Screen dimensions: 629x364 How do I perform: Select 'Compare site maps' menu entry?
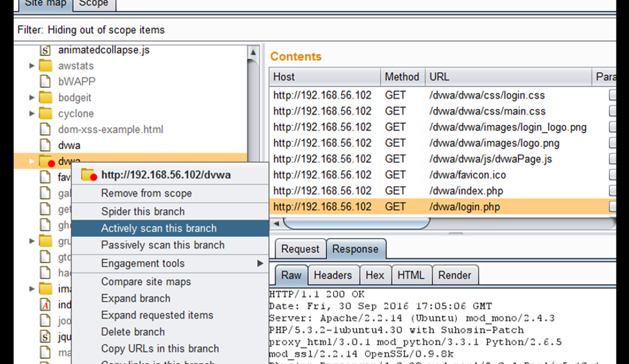tap(170, 282)
